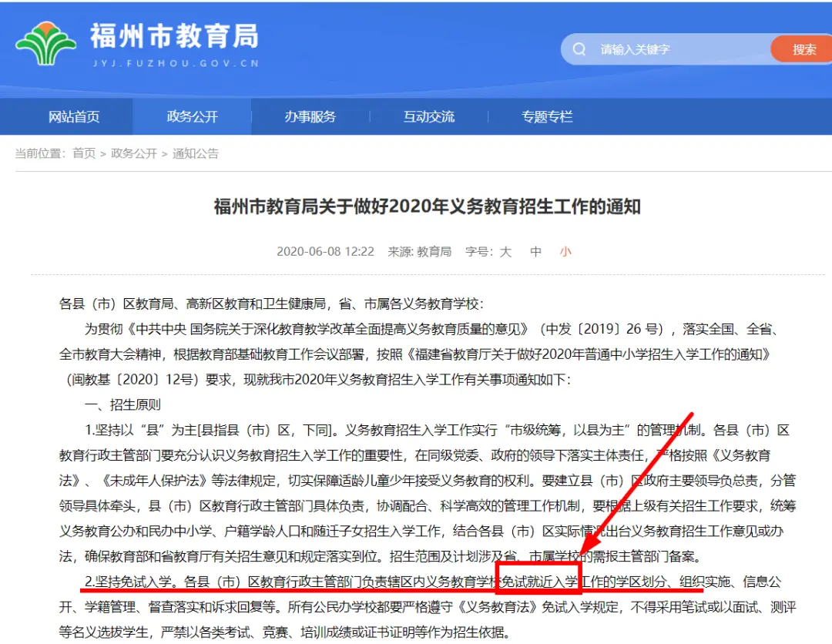Go to 办事服务 in the navigation bar
832x644 pixels.
click(x=310, y=117)
